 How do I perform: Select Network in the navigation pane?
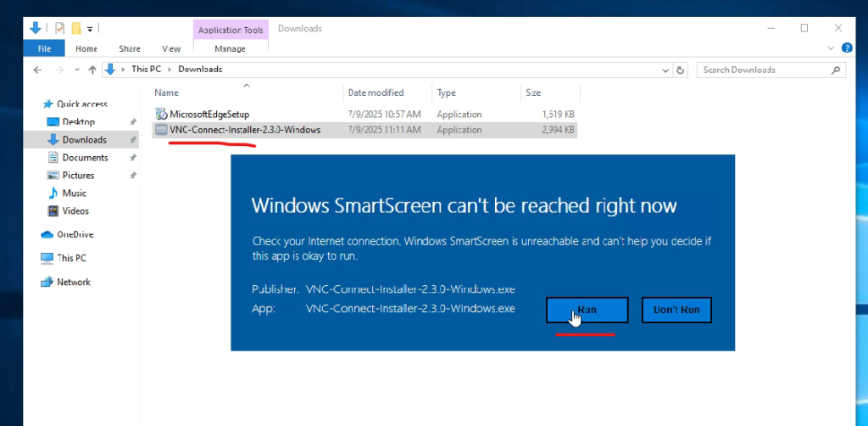click(74, 282)
